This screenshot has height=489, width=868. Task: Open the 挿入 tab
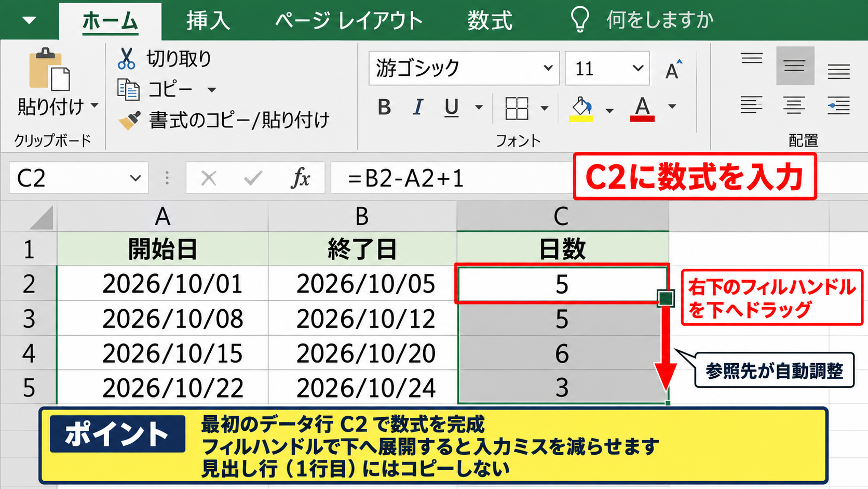tap(208, 21)
